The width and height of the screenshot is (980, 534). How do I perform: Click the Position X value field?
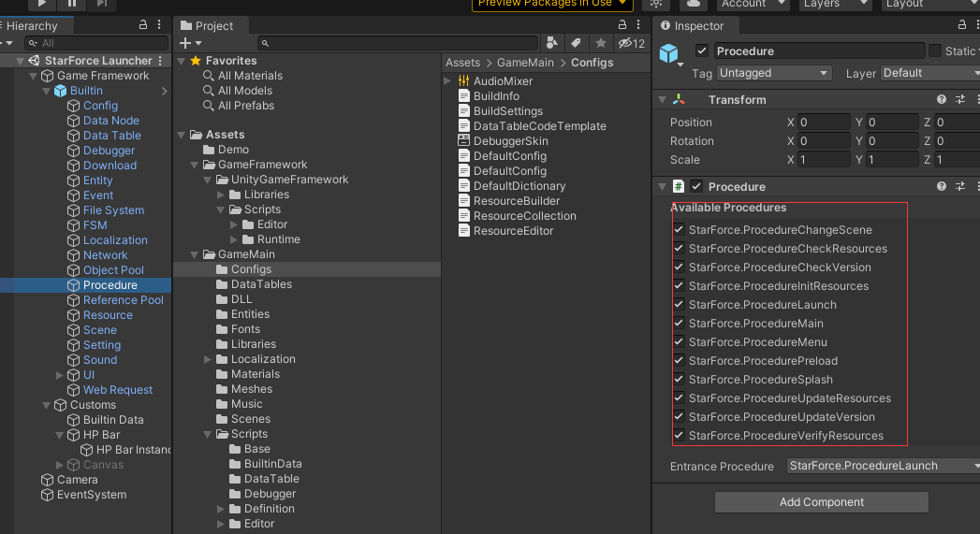(823, 122)
